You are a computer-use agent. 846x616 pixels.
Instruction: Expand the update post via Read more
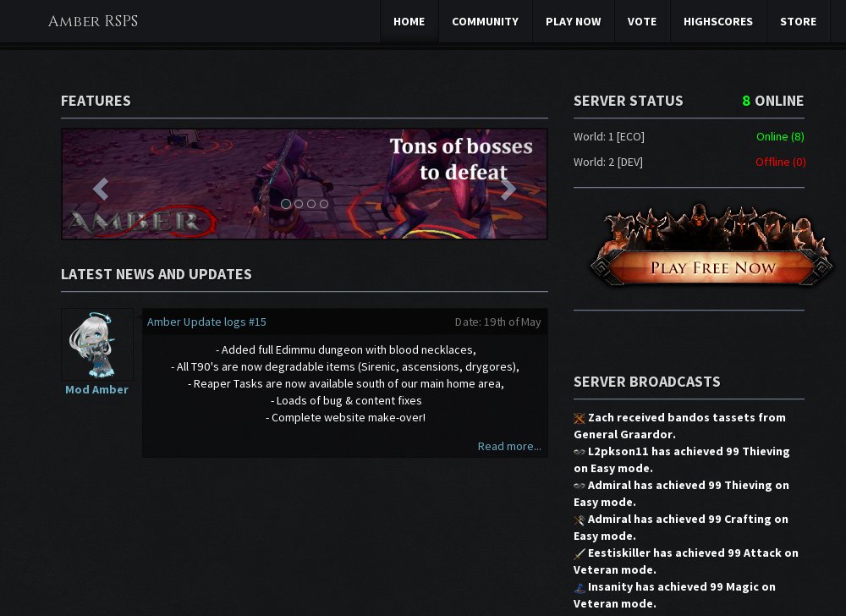[508, 446]
